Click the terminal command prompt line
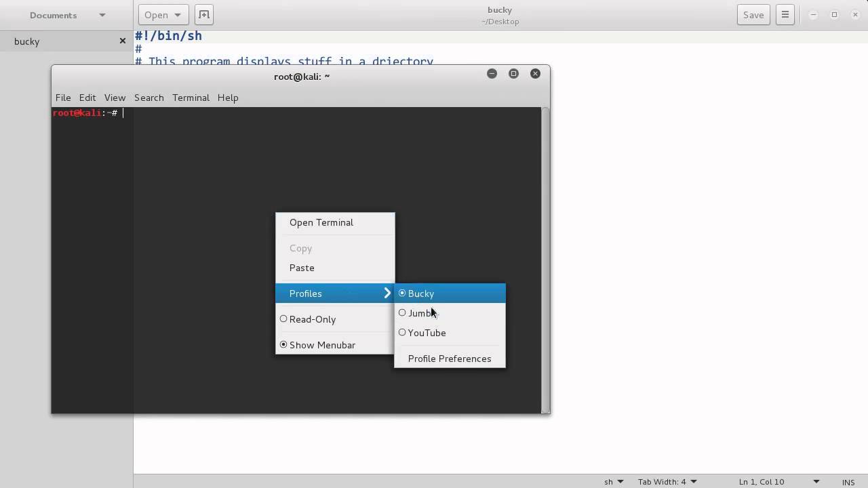Screen dimensions: 868x488 88,113
